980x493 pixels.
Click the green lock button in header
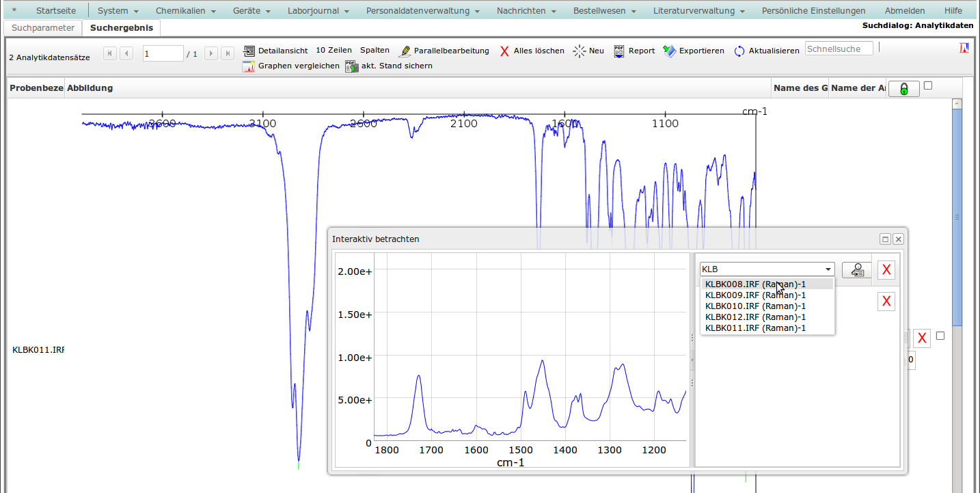[x=903, y=89]
